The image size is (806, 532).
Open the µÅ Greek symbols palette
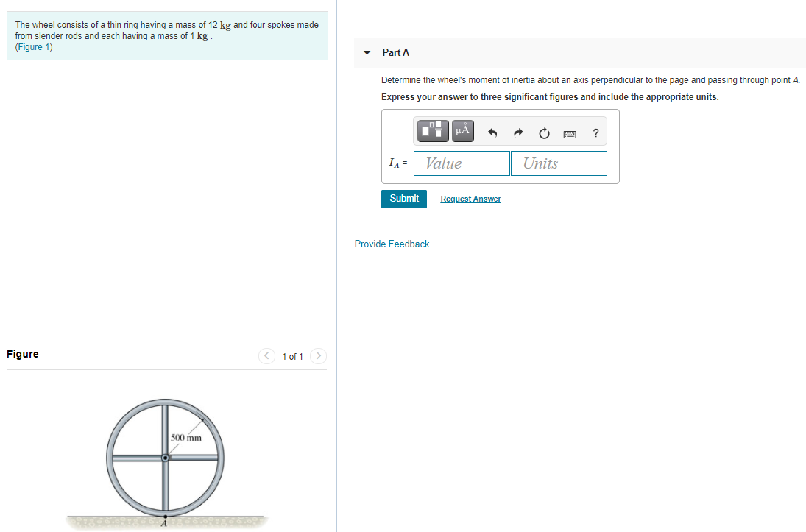coord(462,131)
